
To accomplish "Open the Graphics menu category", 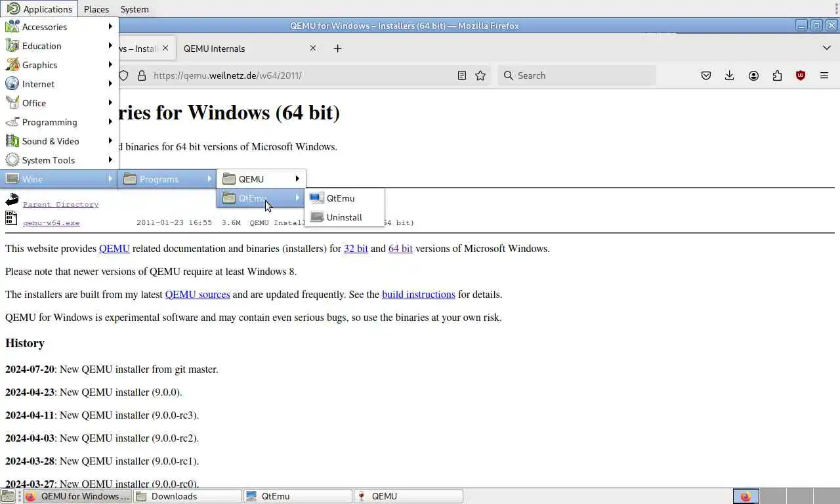I will 59,65.
